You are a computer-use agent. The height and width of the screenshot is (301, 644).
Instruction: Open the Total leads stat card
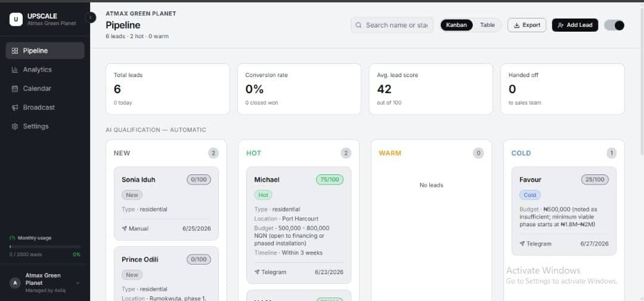point(168,89)
